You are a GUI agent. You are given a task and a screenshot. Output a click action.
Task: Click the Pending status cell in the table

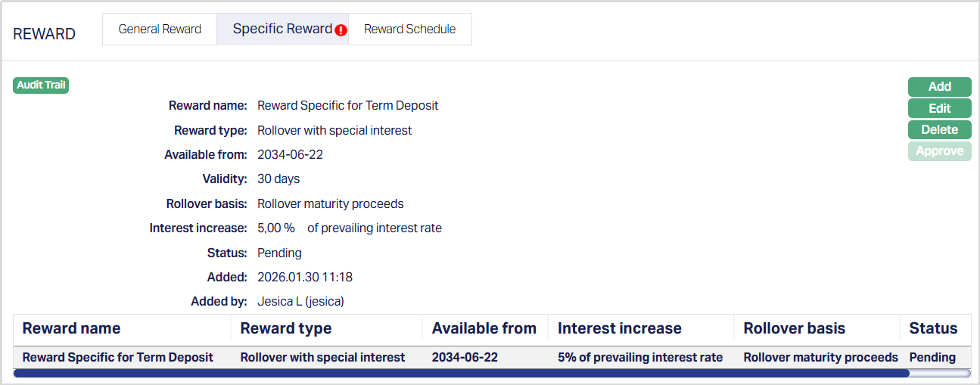coord(932,357)
